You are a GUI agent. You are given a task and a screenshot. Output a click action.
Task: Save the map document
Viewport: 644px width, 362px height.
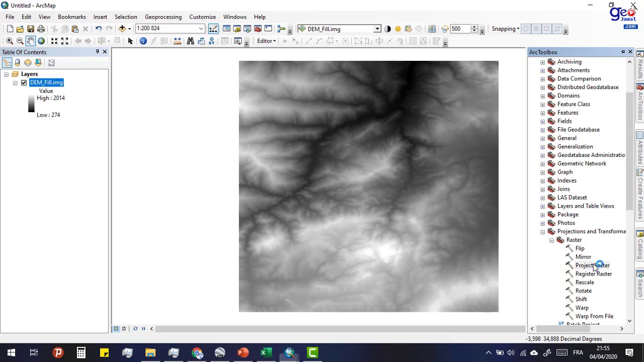coord(31,29)
